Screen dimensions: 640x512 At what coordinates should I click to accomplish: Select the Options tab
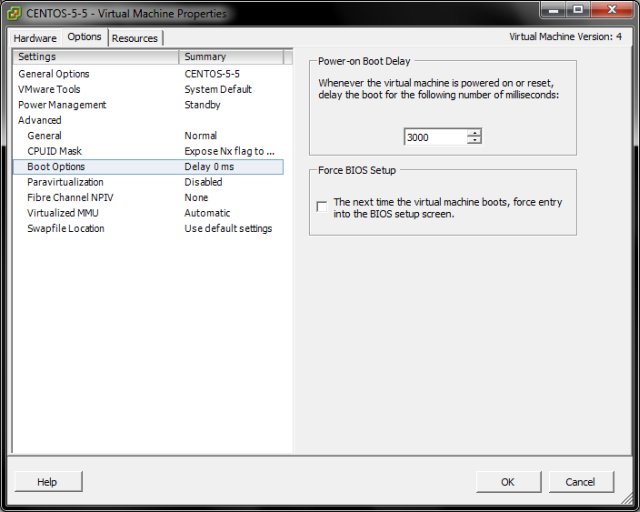pos(85,37)
